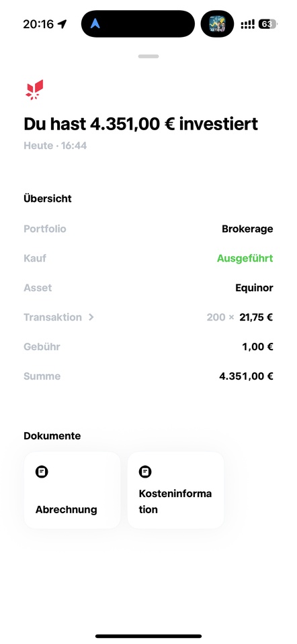This screenshot has height=644, width=297.
Task: Open the Kosteninformation document
Action: pos(176,490)
